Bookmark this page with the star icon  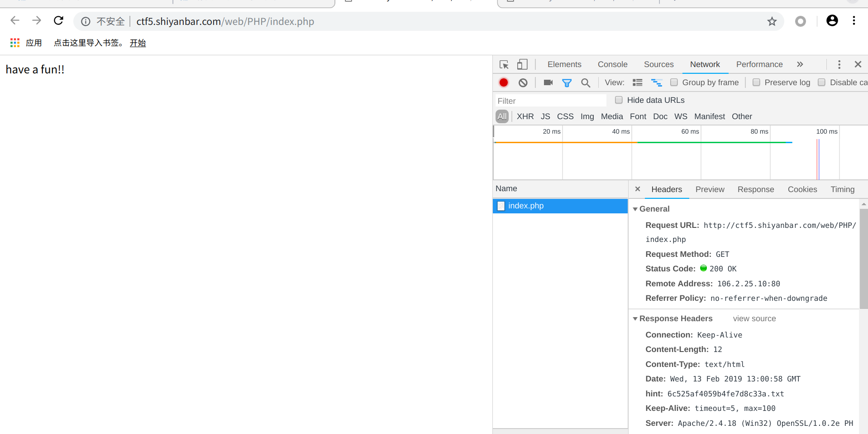click(772, 21)
